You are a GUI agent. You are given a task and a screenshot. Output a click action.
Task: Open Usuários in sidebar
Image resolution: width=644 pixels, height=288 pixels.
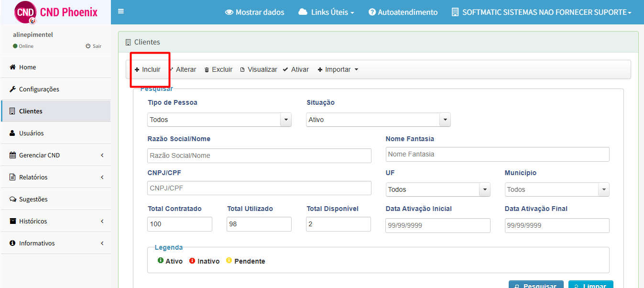[55, 133]
